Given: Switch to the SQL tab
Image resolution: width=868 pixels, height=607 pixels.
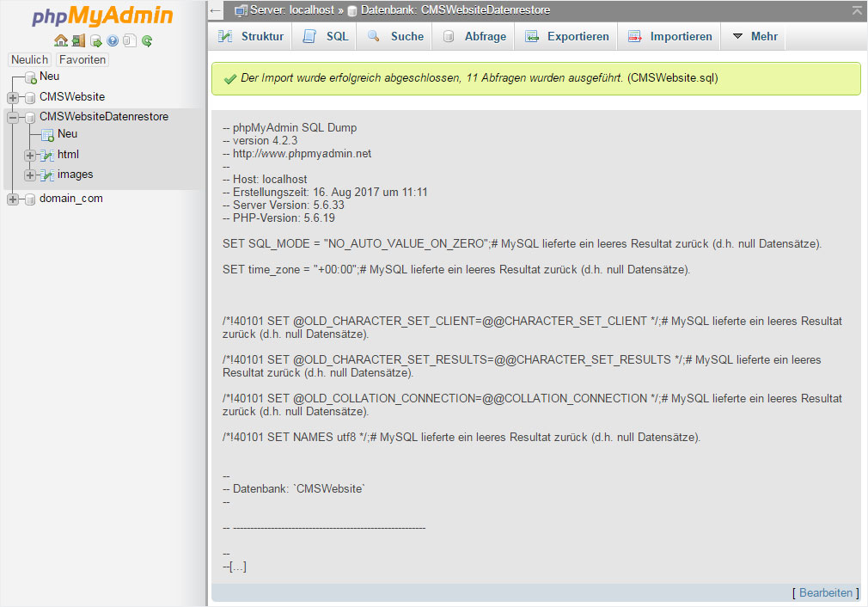Looking at the screenshot, I should pos(326,37).
